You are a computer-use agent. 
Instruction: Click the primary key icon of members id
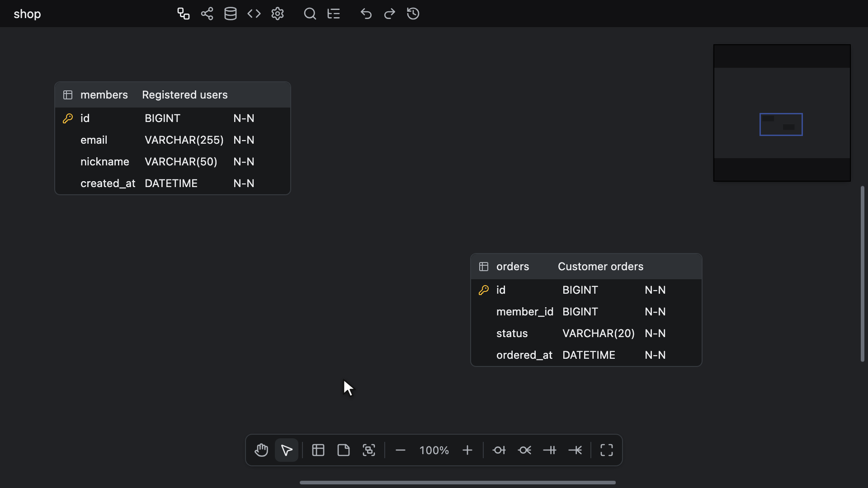click(x=68, y=118)
